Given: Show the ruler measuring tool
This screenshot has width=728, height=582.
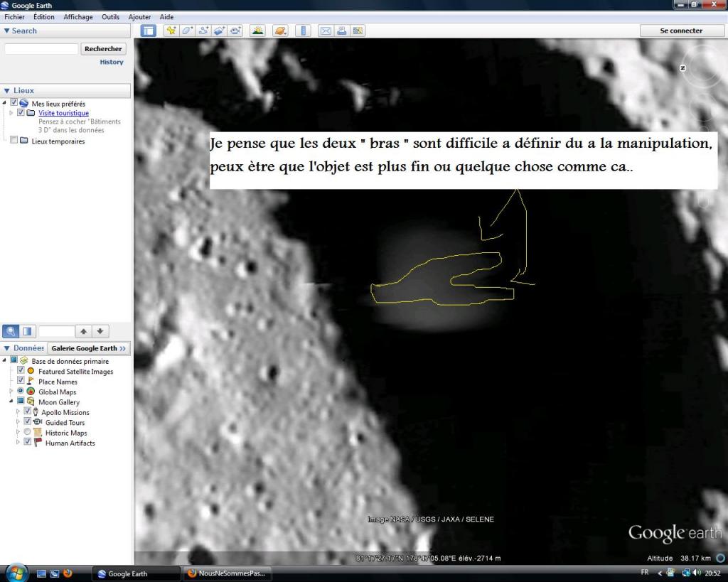Looking at the screenshot, I should [303, 31].
